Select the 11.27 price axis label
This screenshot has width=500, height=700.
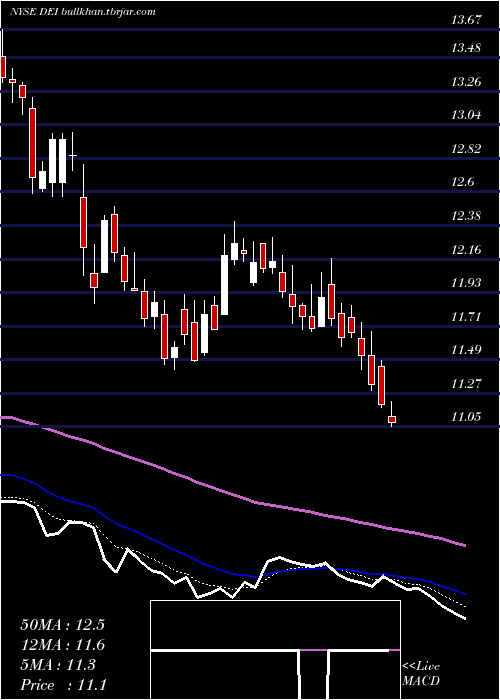466,383
